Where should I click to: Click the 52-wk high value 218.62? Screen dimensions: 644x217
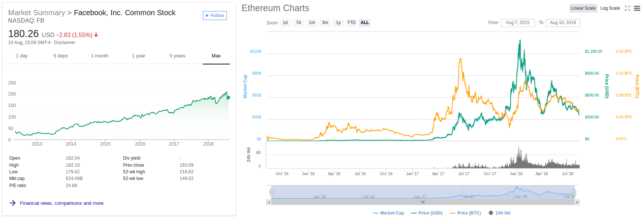187,172
